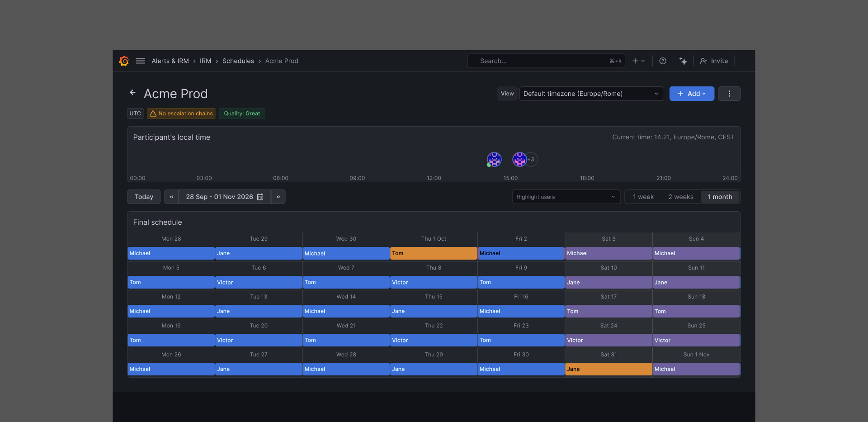Open the three-dot more actions menu
Screen dimensions: 868x422
[729, 94]
